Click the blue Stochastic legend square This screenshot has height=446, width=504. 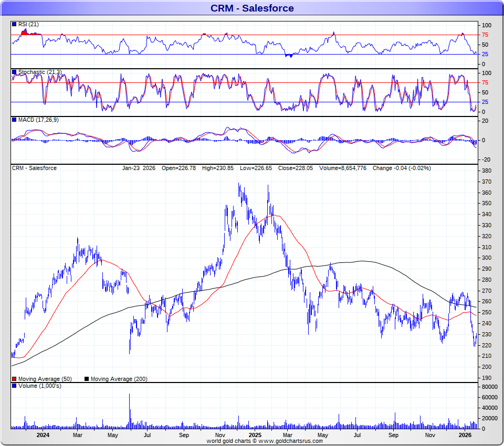pyautogui.click(x=14, y=72)
